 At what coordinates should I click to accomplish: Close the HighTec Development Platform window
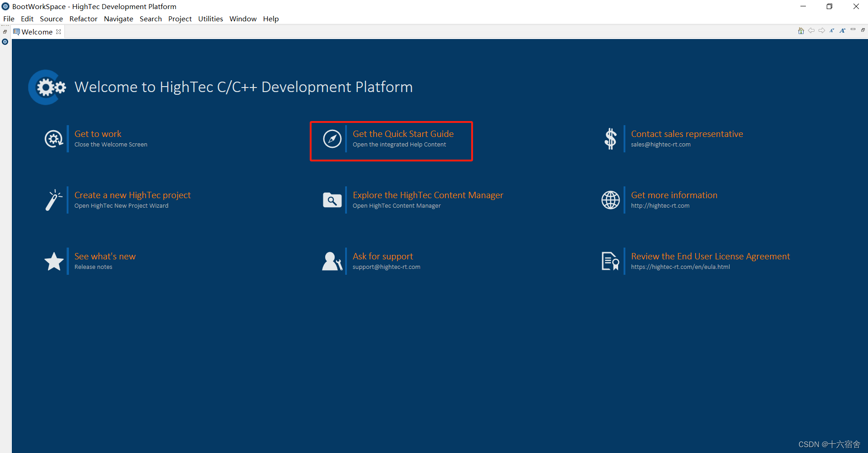[x=856, y=6]
